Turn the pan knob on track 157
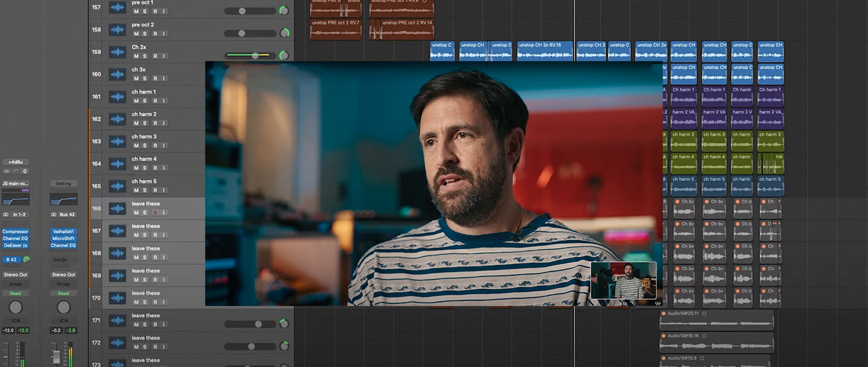The width and height of the screenshot is (868, 367). tap(284, 11)
